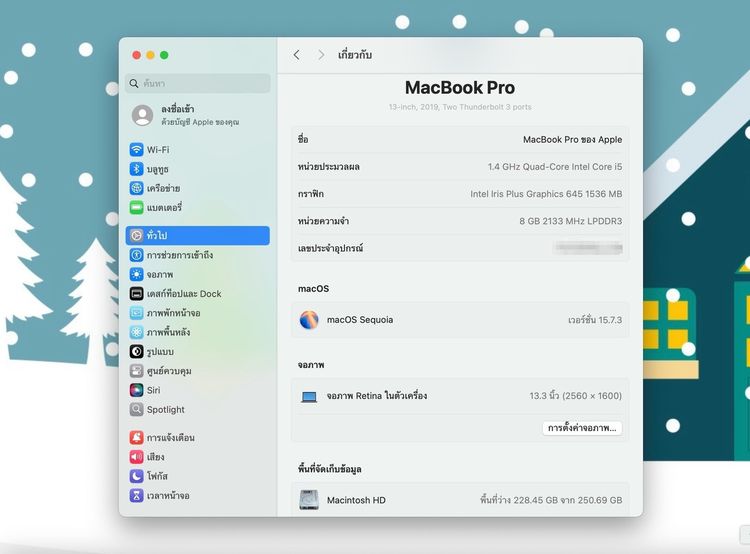Click the "หน่วยประมวลผล" row label
The height and width of the screenshot is (554, 750).
[328, 167]
